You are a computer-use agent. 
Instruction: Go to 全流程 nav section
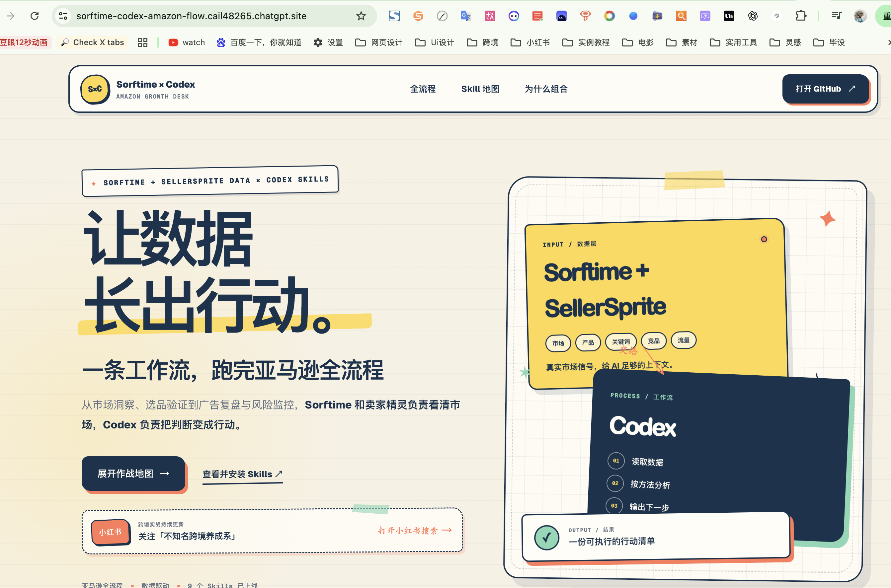pyautogui.click(x=423, y=89)
